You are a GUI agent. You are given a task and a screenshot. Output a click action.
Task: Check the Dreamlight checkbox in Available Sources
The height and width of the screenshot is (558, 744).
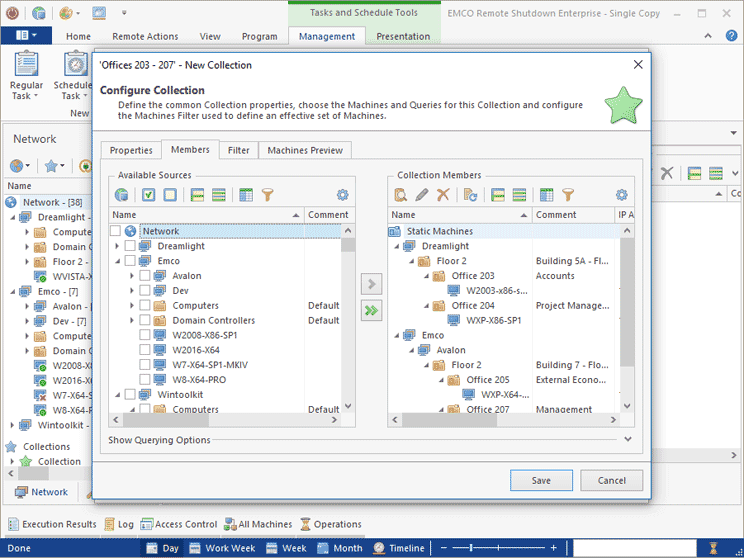(x=130, y=246)
